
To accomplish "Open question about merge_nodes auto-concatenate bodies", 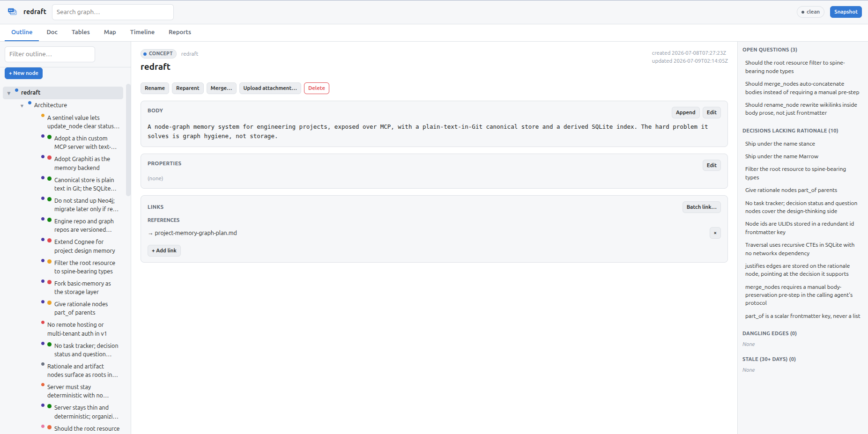I will coord(802,88).
